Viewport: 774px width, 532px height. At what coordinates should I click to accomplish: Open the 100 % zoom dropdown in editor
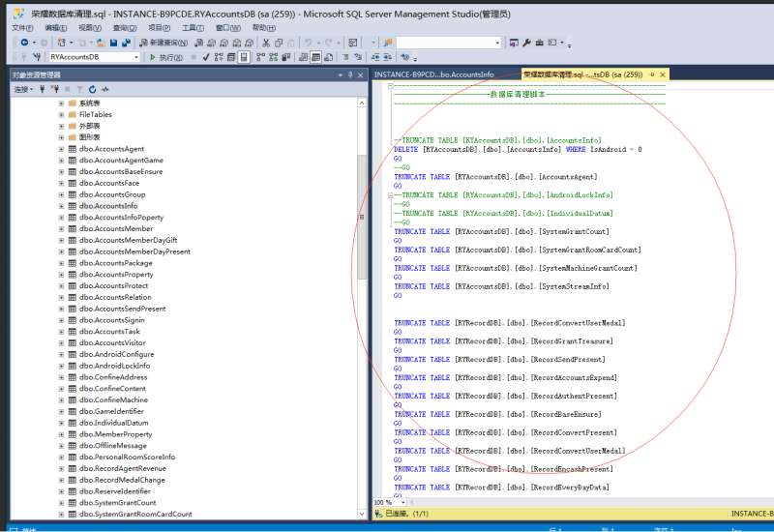coord(403,502)
